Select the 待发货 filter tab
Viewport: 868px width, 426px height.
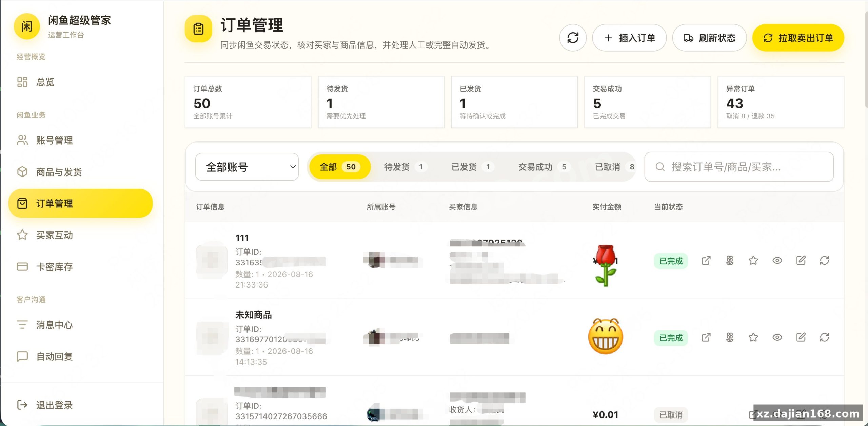coord(405,167)
